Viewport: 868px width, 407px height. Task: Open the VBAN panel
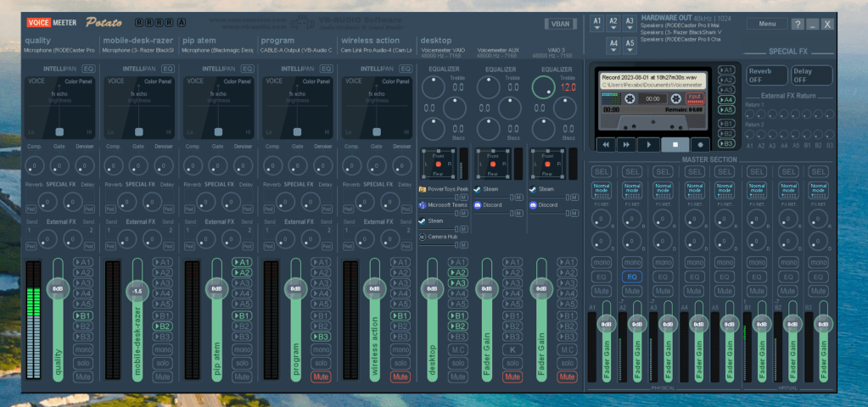[561, 24]
